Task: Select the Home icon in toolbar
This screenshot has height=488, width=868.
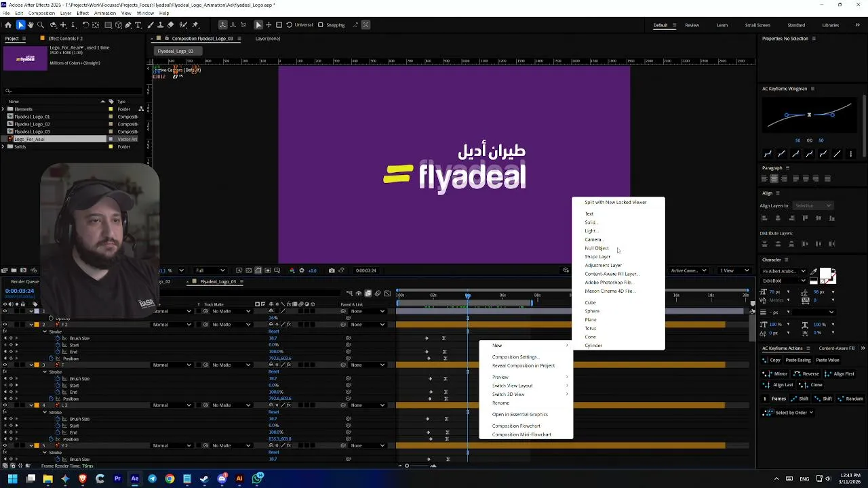Action: click(7, 25)
